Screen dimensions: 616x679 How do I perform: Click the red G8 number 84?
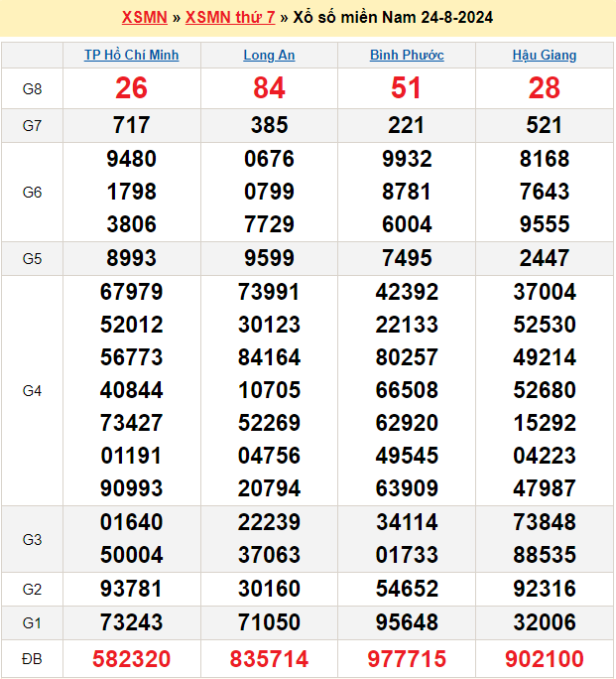coord(269,89)
